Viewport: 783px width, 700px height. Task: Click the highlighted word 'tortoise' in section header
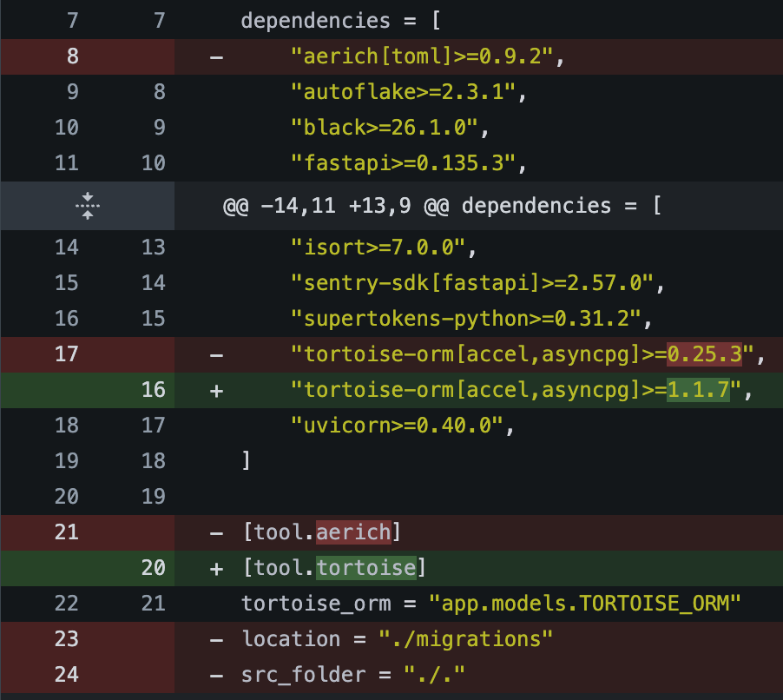pos(366,568)
